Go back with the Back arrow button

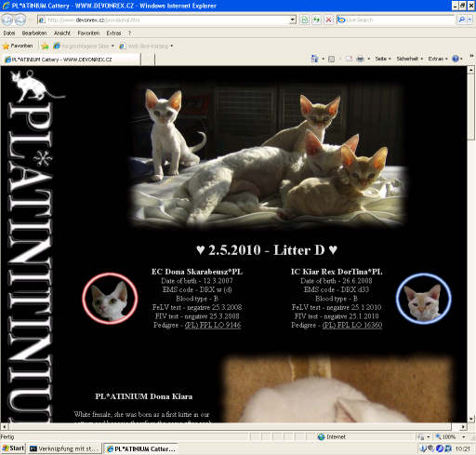[7, 20]
